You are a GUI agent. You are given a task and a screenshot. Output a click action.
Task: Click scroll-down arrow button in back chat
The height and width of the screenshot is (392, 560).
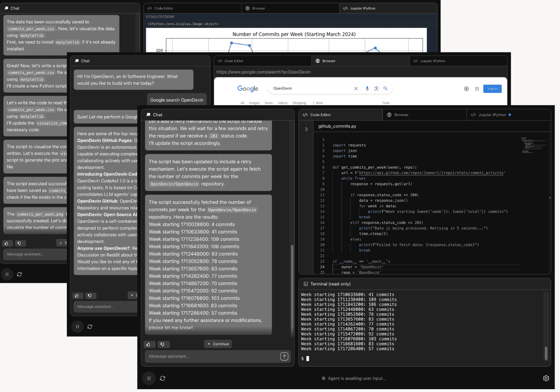pos(61,243)
